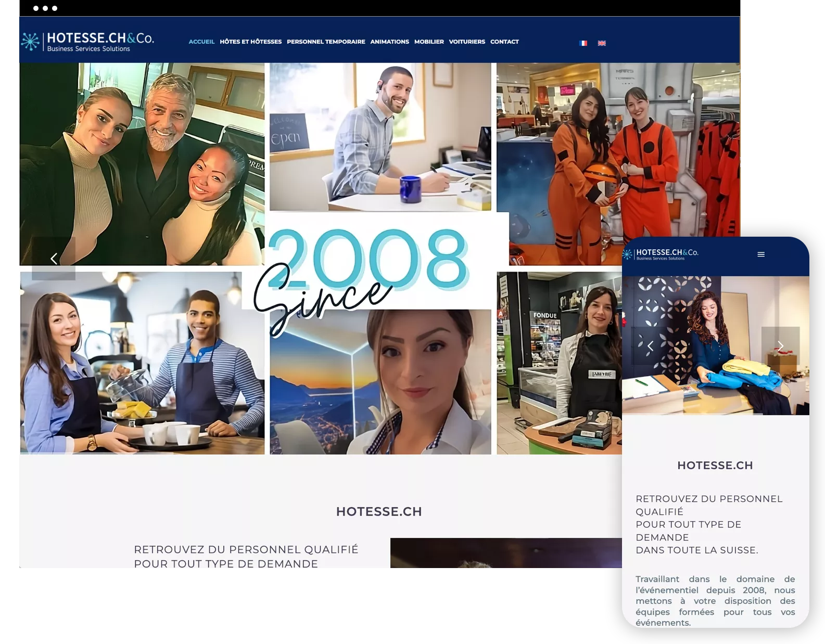Click the HOTESSE.CH heading in mobile preview

coord(715,466)
